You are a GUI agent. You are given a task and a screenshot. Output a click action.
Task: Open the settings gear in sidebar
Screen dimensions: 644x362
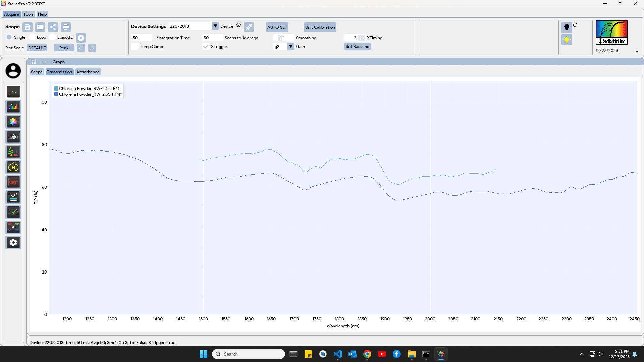pos(13,242)
